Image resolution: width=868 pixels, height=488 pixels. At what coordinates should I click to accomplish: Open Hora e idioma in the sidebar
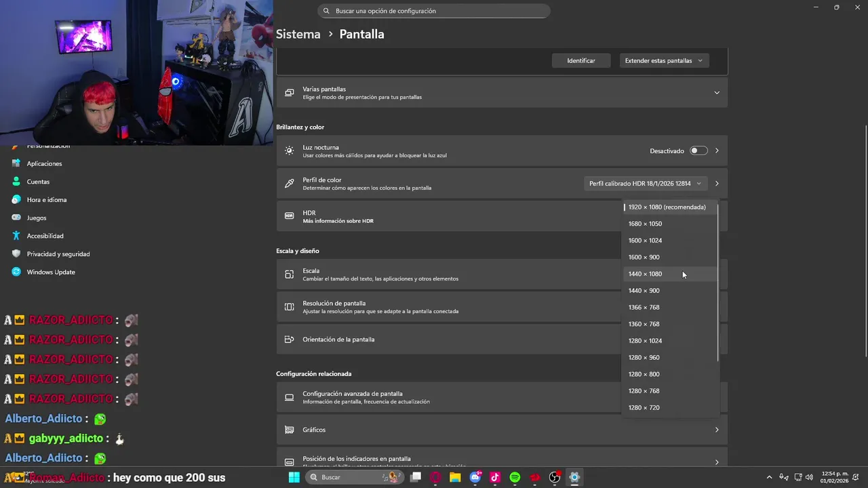click(47, 200)
